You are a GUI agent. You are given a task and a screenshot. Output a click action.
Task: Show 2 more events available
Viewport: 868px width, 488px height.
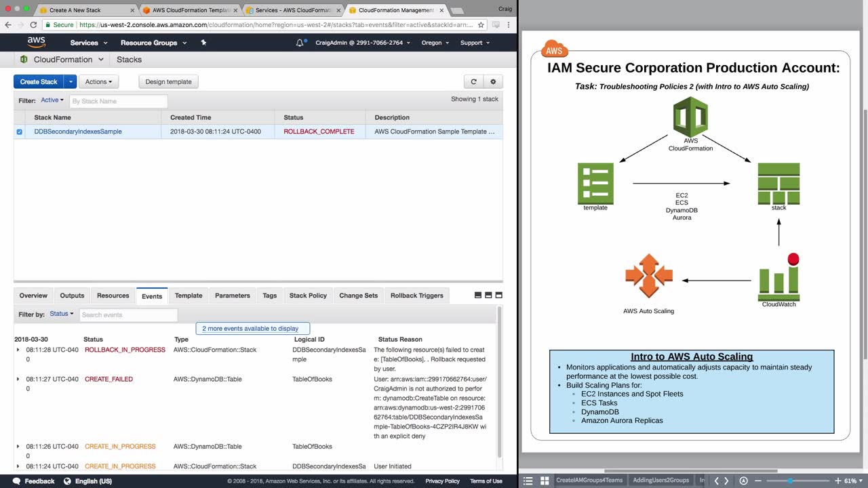coord(252,329)
